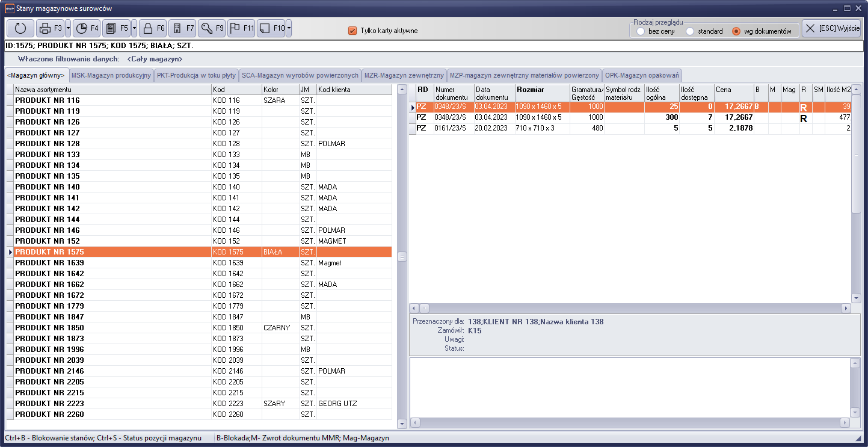The width and height of the screenshot is (868, 447).
Task: Click the refresh circular arrow button
Action: pos(20,28)
